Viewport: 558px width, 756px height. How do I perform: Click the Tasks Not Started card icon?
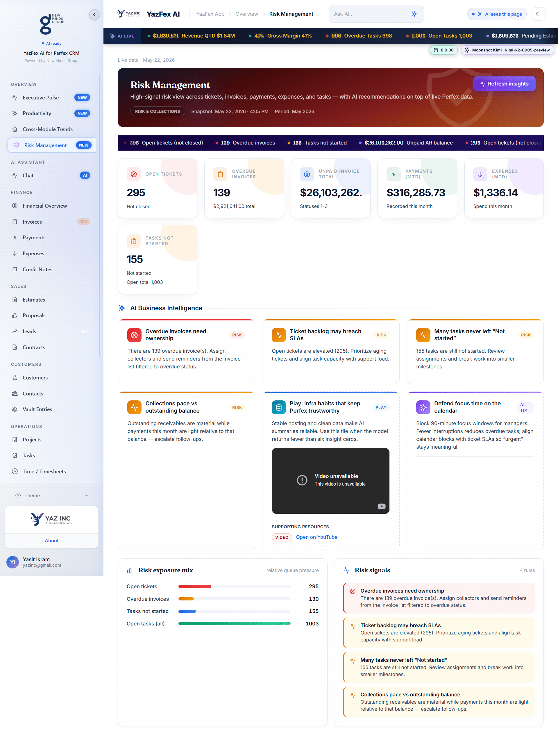[x=134, y=241]
